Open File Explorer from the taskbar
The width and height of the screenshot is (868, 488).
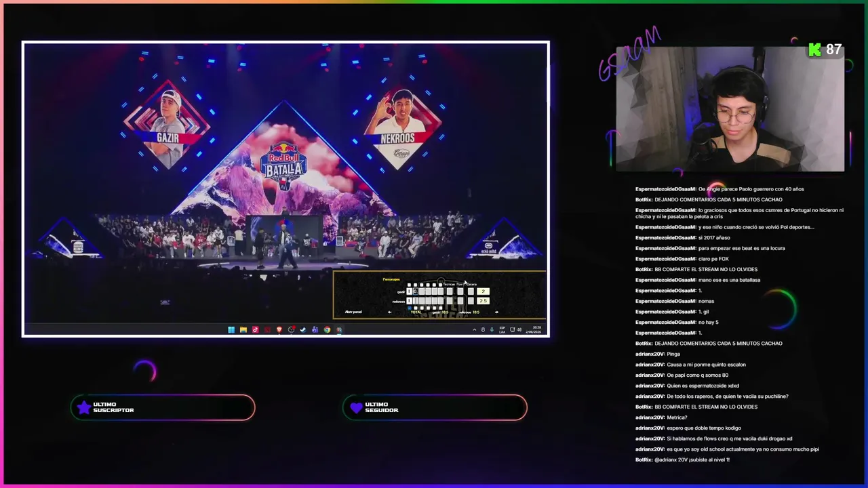click(243, 330)
